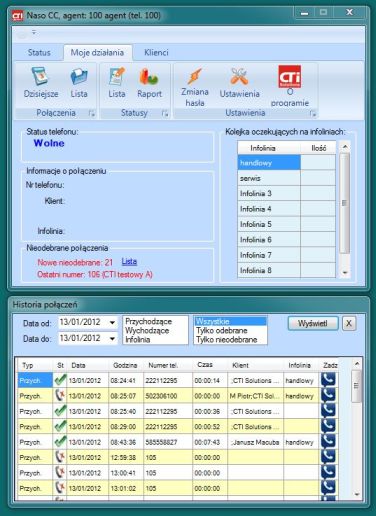Click the Wyświetl button

pos(313,323)
